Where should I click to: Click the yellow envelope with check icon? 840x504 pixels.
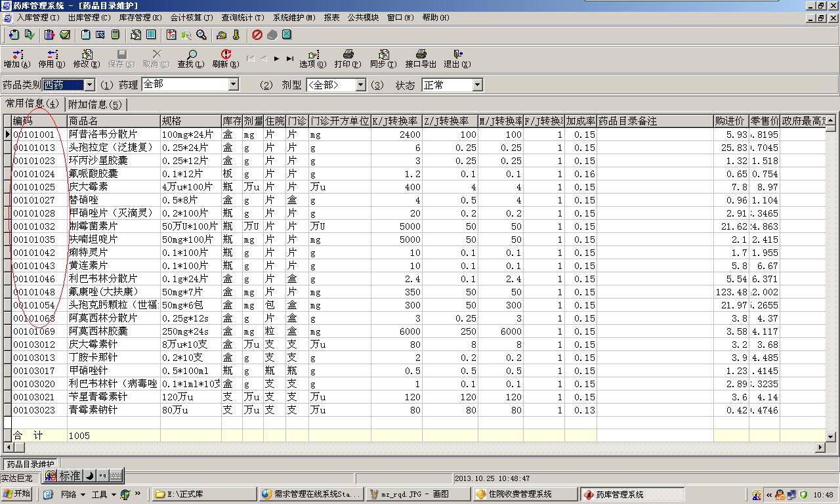[x=65, y=35]
